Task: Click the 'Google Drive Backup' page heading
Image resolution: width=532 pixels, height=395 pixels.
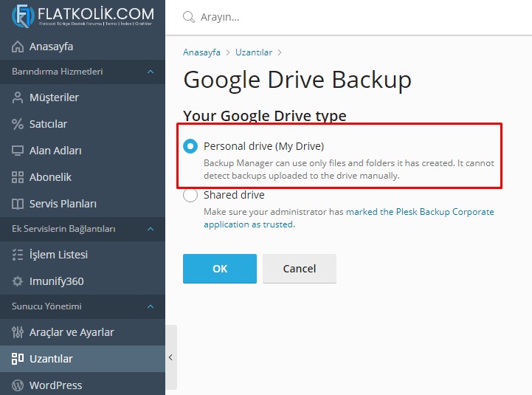Action: click(x=297, y=80)
